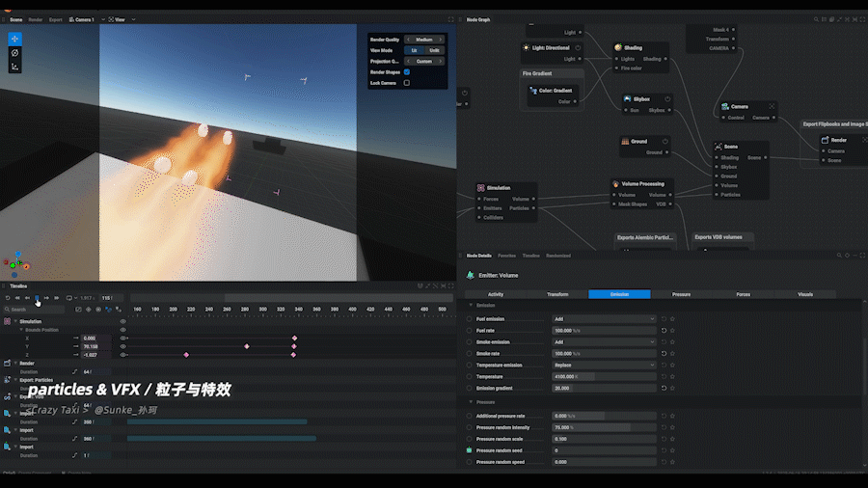The height and width of the screenshot is (488, 868).
Task: Open the Forces tab
Action: [743, 294]
